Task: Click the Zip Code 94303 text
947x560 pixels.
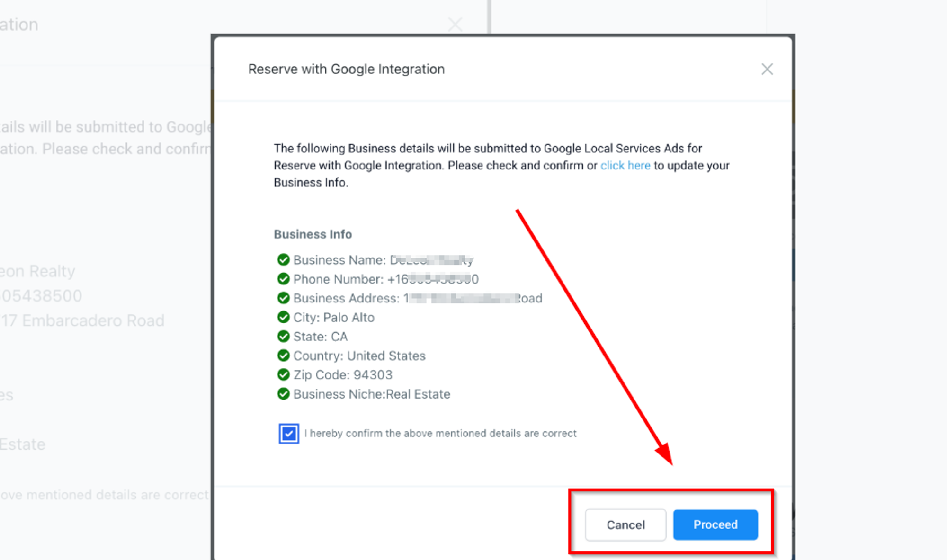Action: [x=343, y=375]
